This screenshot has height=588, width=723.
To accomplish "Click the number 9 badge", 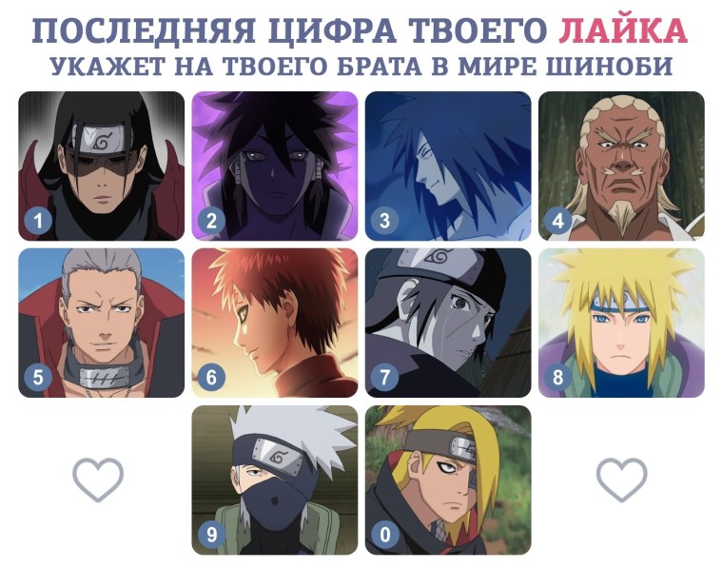I will tap(211, 535).
